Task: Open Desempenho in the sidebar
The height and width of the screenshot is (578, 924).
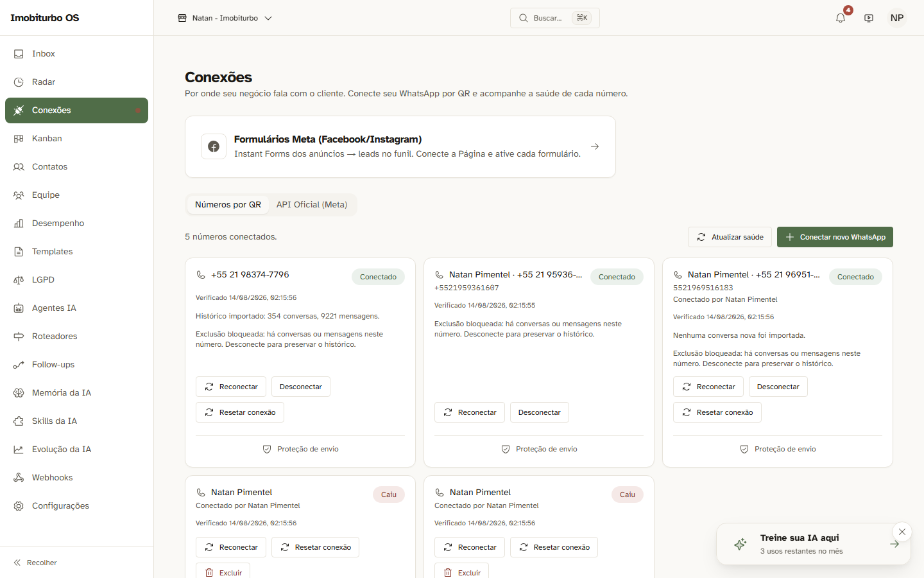Action: coord(76,223)
